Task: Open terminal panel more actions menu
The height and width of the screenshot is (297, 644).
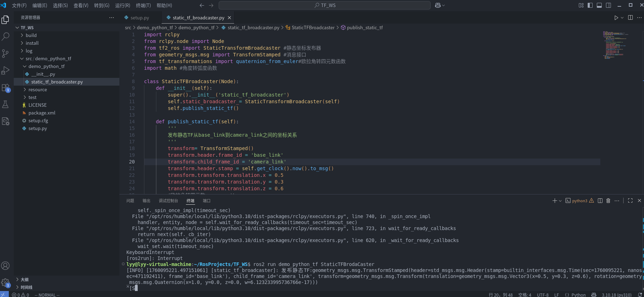Action: (x=617, y=201)
